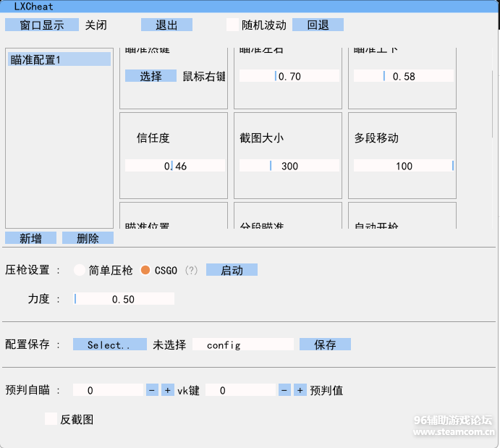Viewport: 500px width, 448px height.
Task: Click the 多段移动 slider showing 100
Action: point(404,166)
